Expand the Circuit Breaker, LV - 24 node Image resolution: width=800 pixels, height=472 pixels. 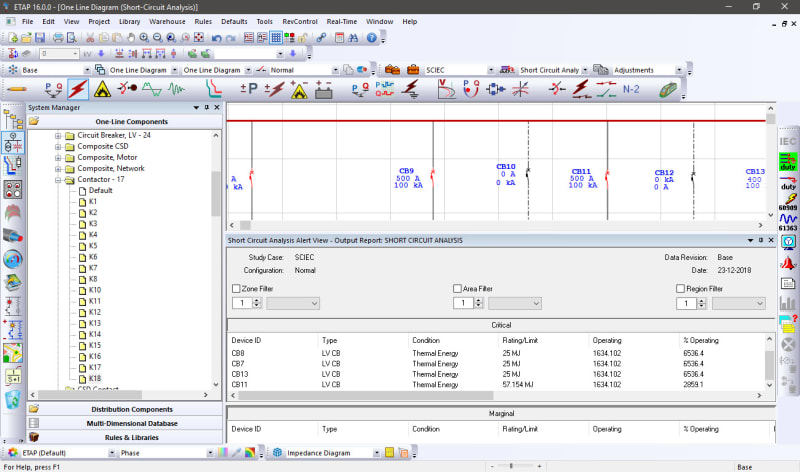click(58, 136)
